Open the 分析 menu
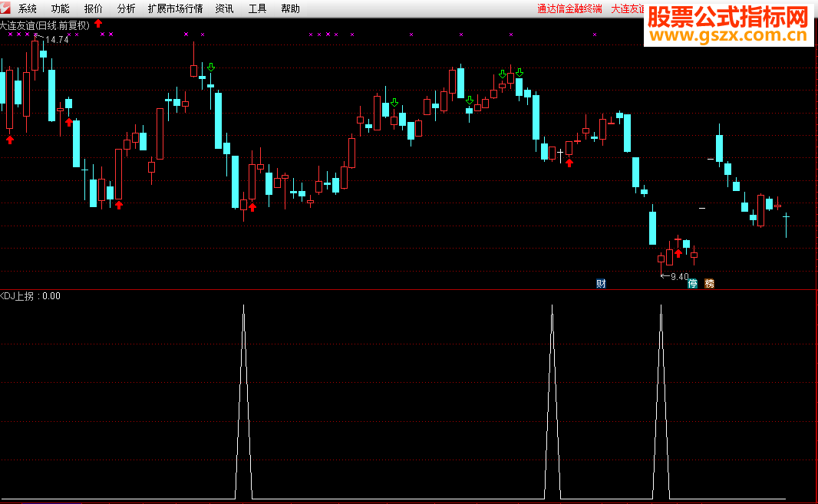Screen dimensions: 818x504 click(x=127, y=8)
